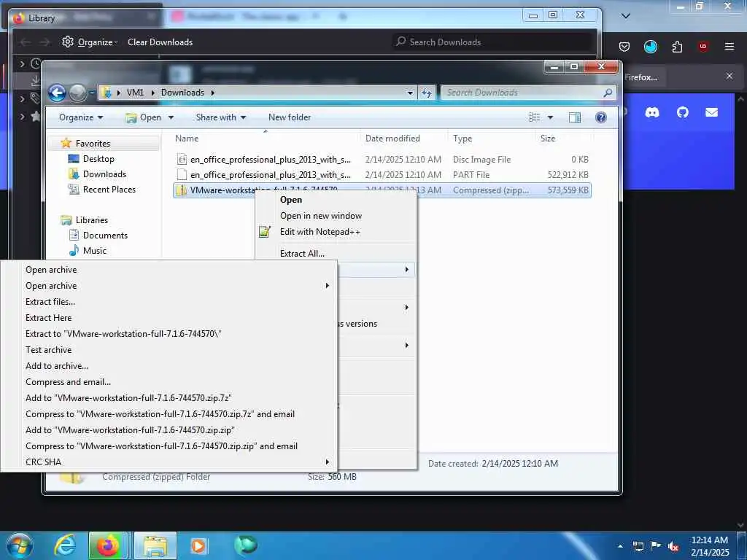Click the magnifier icon in Explorer search box

coord(608,93)
